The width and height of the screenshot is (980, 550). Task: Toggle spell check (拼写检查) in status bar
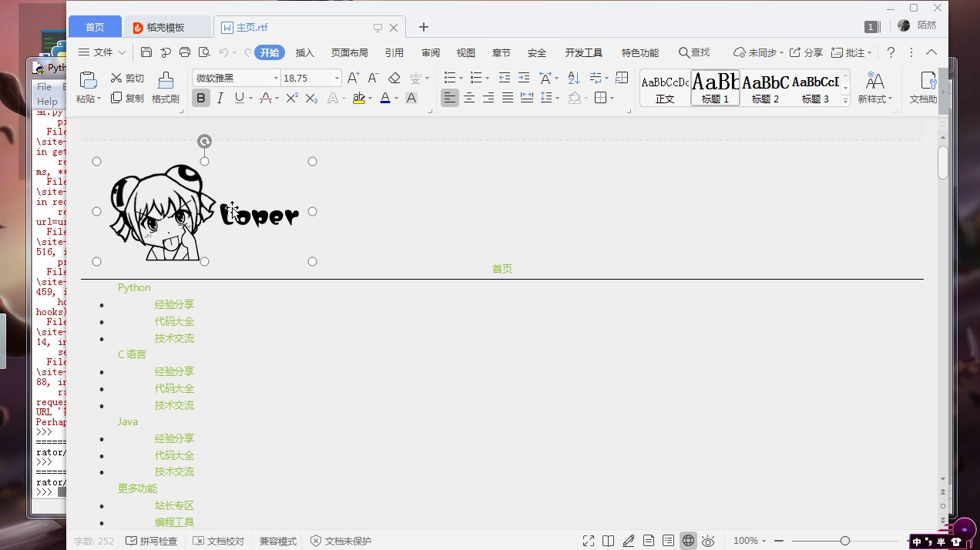pyautogui.click(x=152, y=541)
